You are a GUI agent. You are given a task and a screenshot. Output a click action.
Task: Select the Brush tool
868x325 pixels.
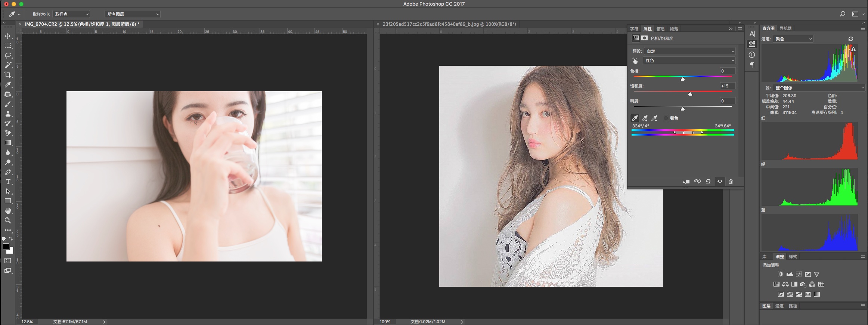[8, 104]
